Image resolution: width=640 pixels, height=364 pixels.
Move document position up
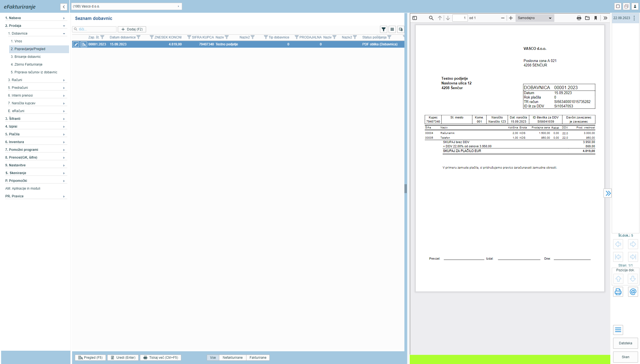618,279
